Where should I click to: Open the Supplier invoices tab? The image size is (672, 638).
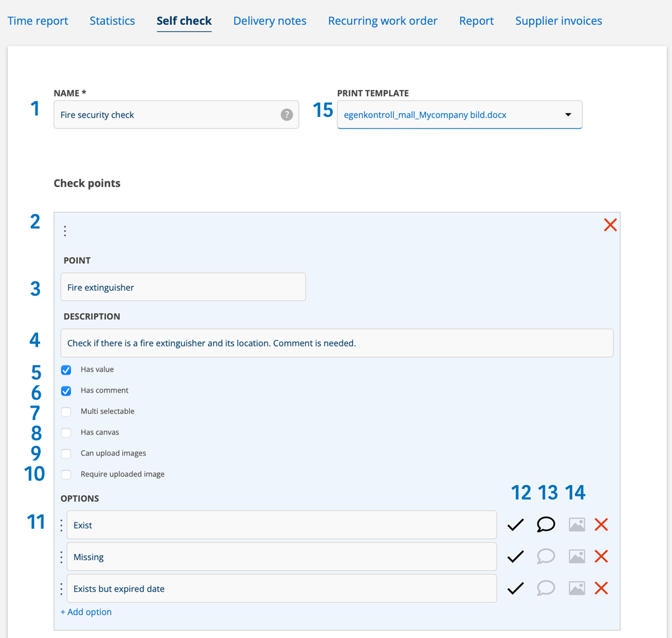point(558,21)
